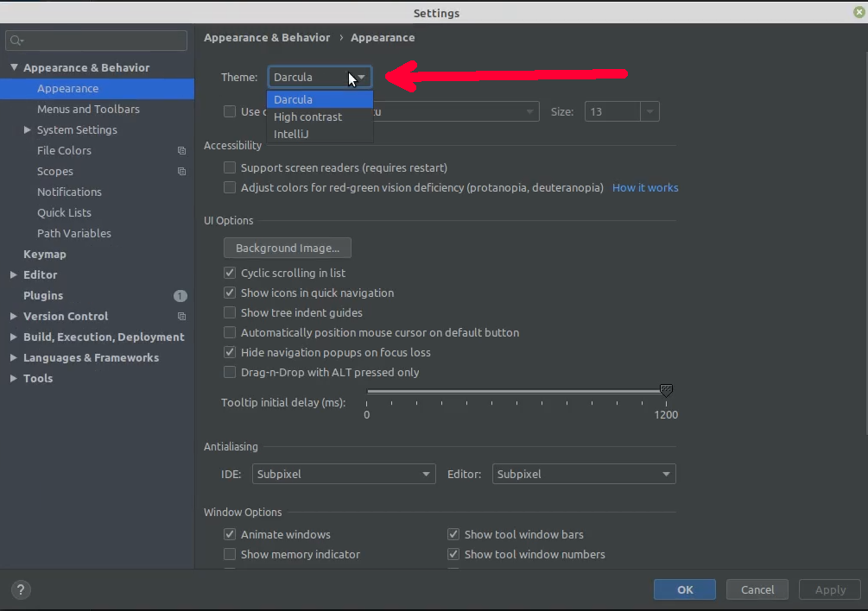Select Appearance in the settings tree
This screenshot has height=611, width=868.
(x=97, y=89)
